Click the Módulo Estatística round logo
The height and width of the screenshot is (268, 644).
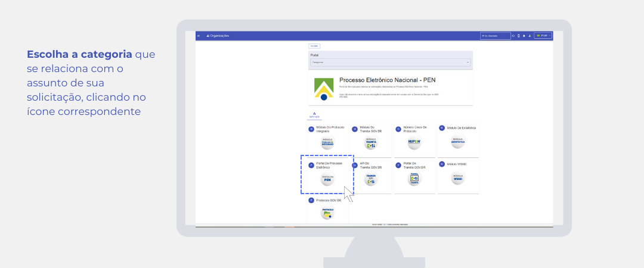tap(458, 141)
